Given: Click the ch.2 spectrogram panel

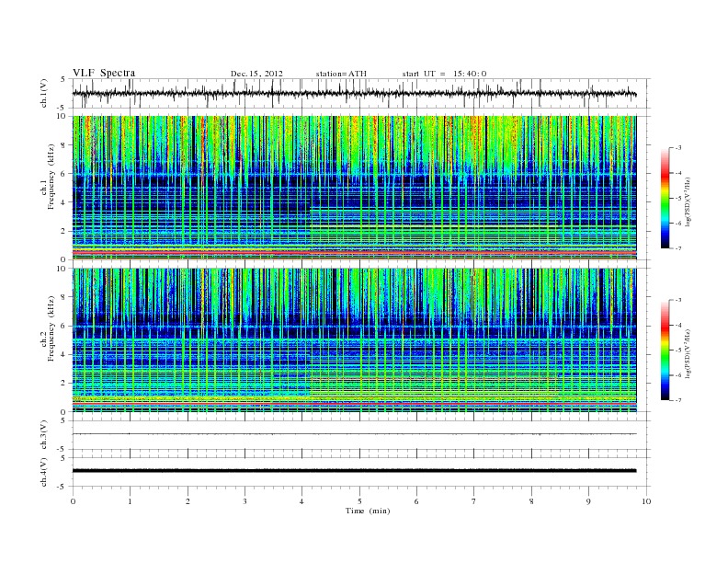Looking at the screenshot, I should point(354,340).
